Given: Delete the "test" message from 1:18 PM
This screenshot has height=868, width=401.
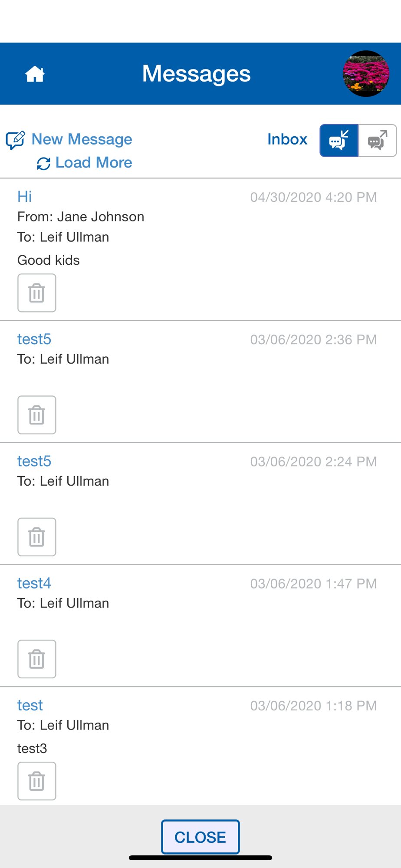Looking at the screenshot, I should [37, 781].
